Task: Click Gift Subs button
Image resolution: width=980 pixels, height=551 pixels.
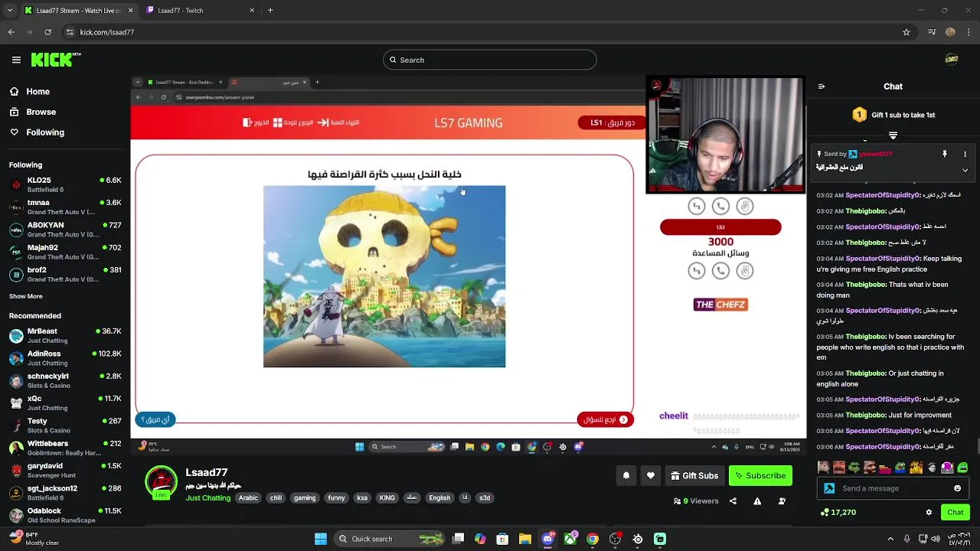Action: click(x=694, y=476)
